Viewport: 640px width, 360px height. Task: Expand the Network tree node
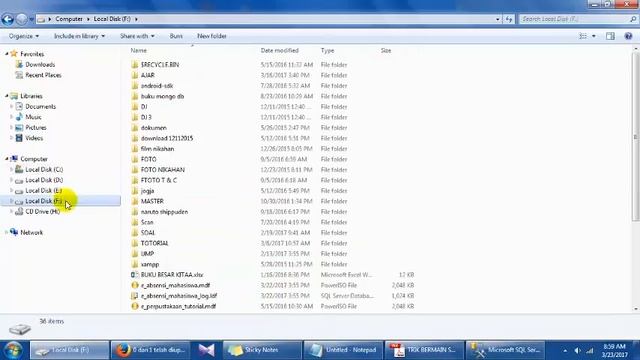coord(7,232)
